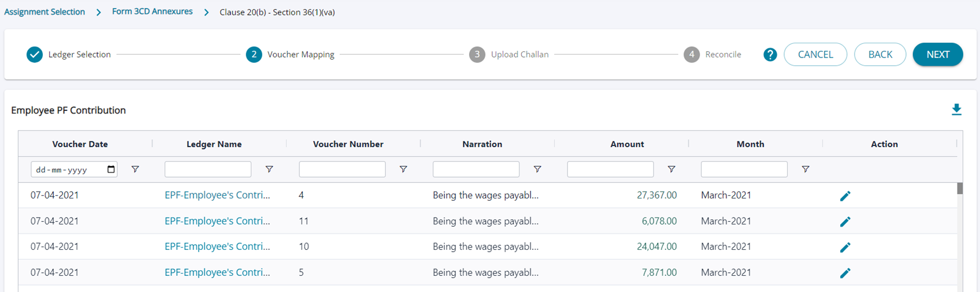980x292 pixels.
Task: Open the help question mark icon
Action: 770,55
